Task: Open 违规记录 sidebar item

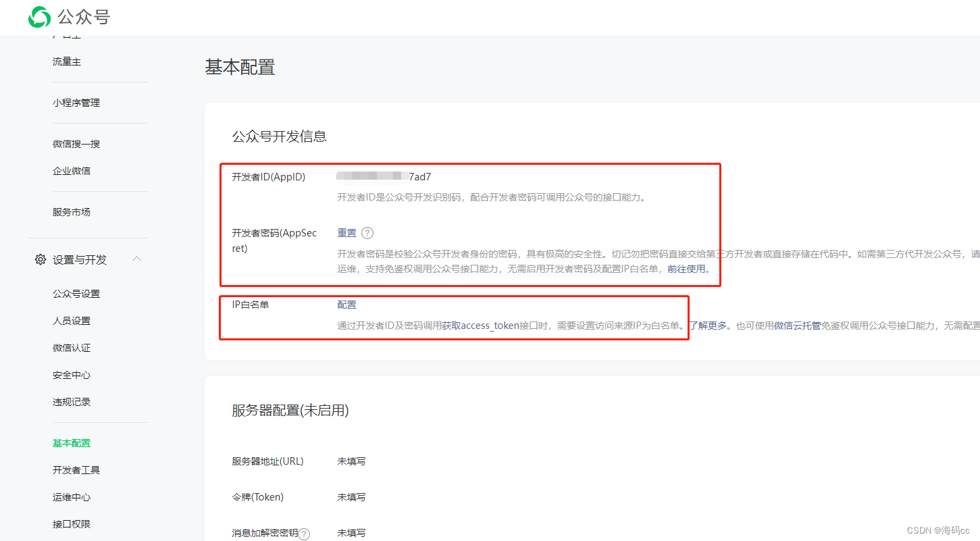Action: [72, 402]
